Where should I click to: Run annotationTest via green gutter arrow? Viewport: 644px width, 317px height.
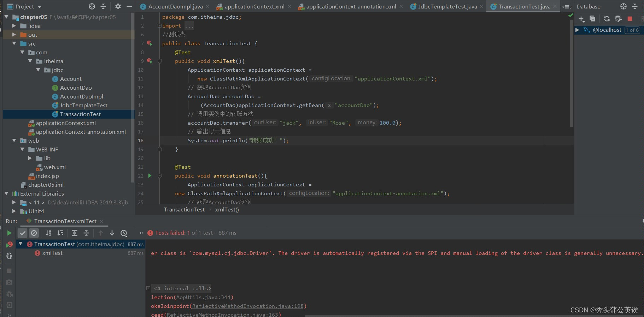(x=150, y=175)
